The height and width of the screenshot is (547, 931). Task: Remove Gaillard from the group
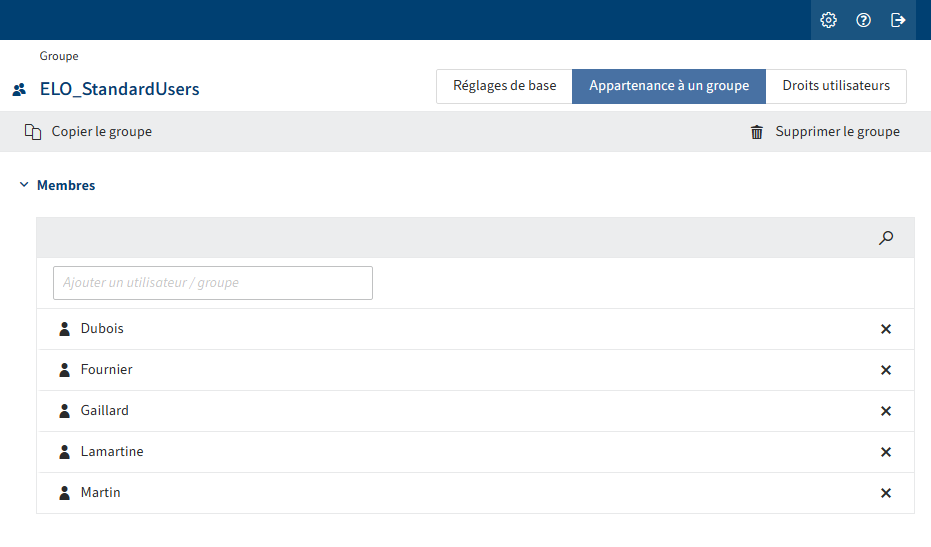click(886, 411)
